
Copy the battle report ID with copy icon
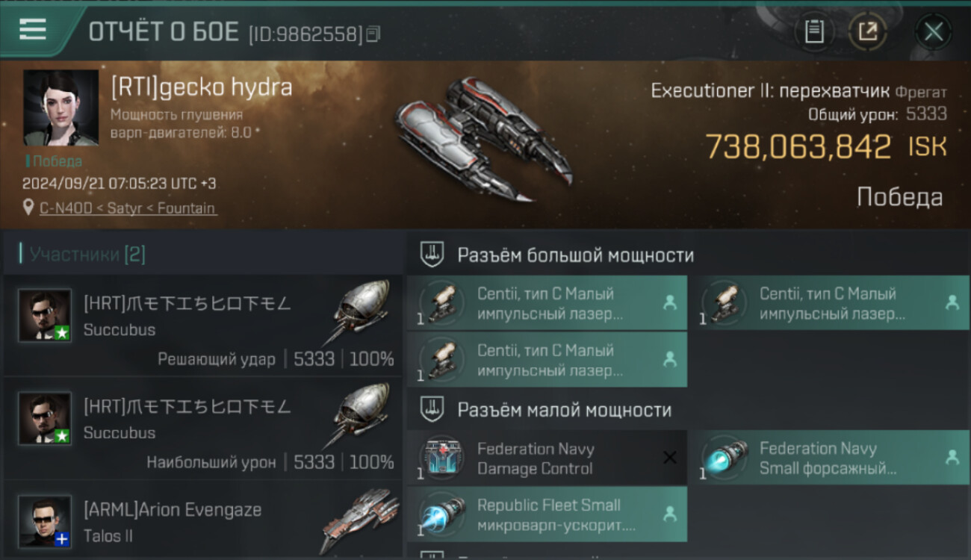(373, 34)
